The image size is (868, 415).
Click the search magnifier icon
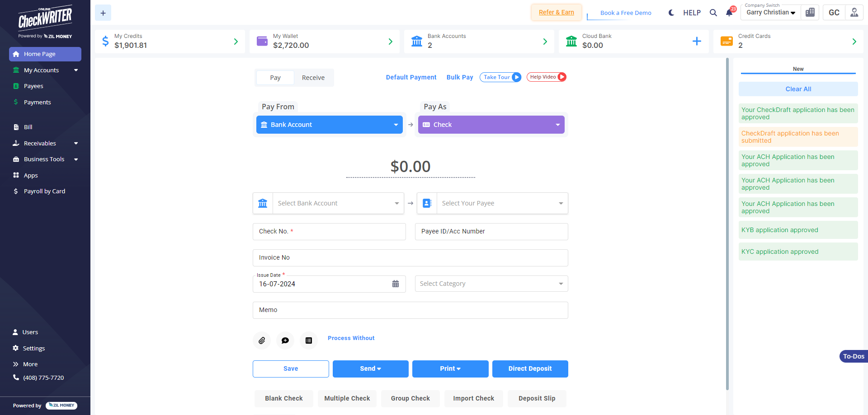pos(713,13)
